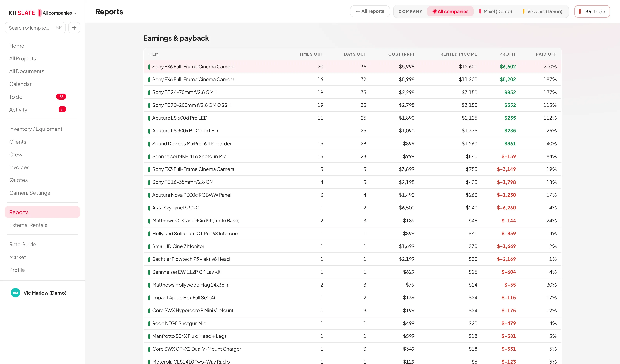Open Activity in sidebar
The height and width of the screenshot is (364, 620).
coord(18,110)
